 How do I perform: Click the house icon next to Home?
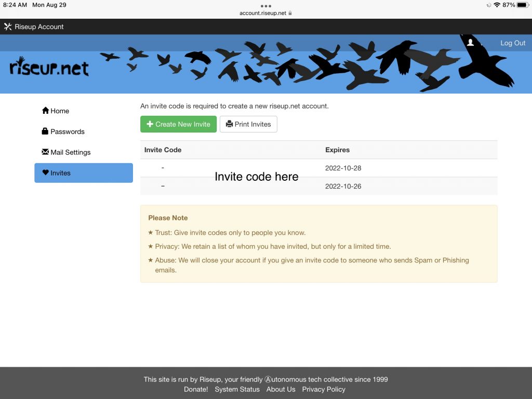tap(45, 111)
